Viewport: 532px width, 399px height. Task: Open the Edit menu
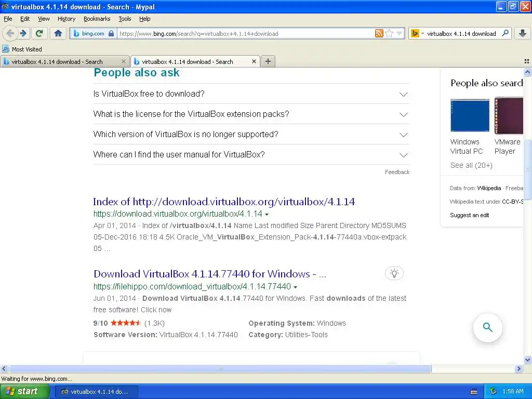pyautogui.click(x=25, y=19)
